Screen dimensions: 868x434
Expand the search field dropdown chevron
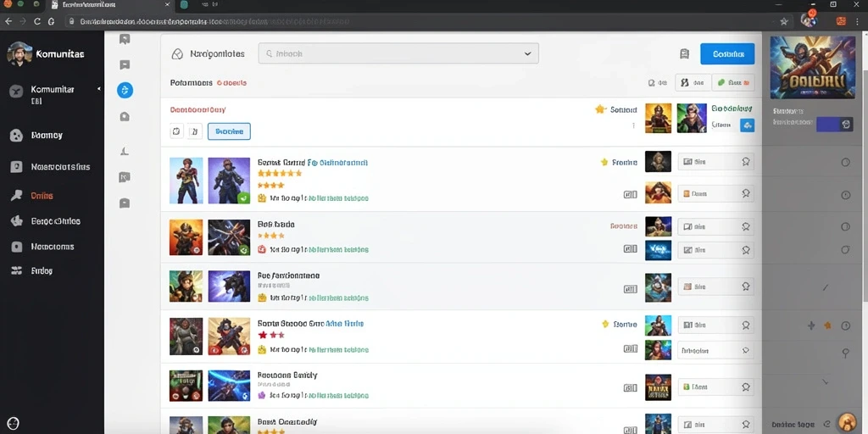(x=527, y=53)
